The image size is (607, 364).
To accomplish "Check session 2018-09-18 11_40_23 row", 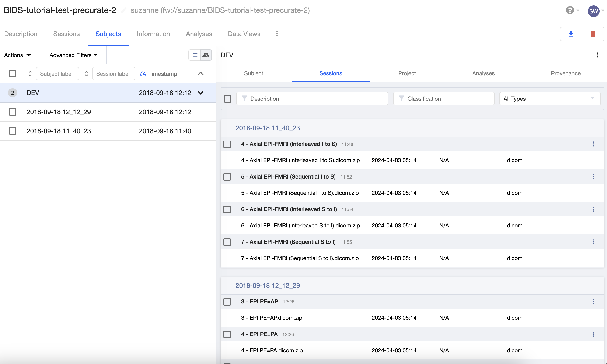I will coord(13,131).
